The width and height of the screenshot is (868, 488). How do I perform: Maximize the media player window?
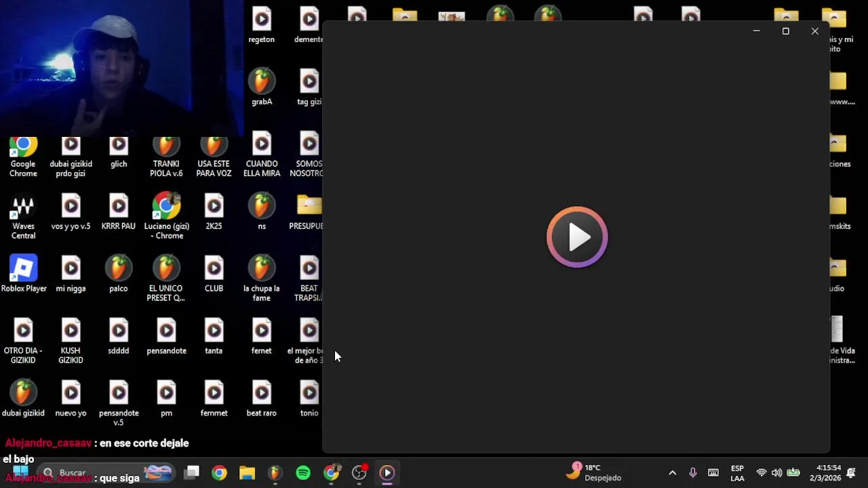(785, 31)
